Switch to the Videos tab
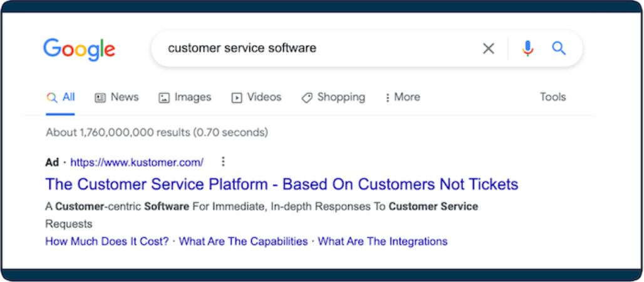 tap(256, 97)
